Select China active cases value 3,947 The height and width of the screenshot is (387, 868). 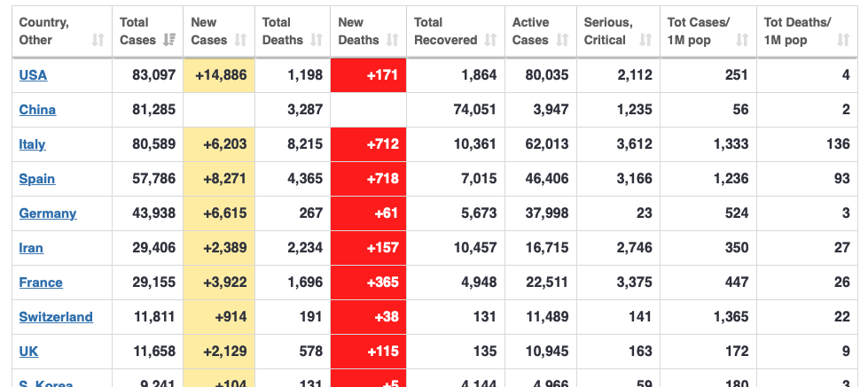(551, 110)
